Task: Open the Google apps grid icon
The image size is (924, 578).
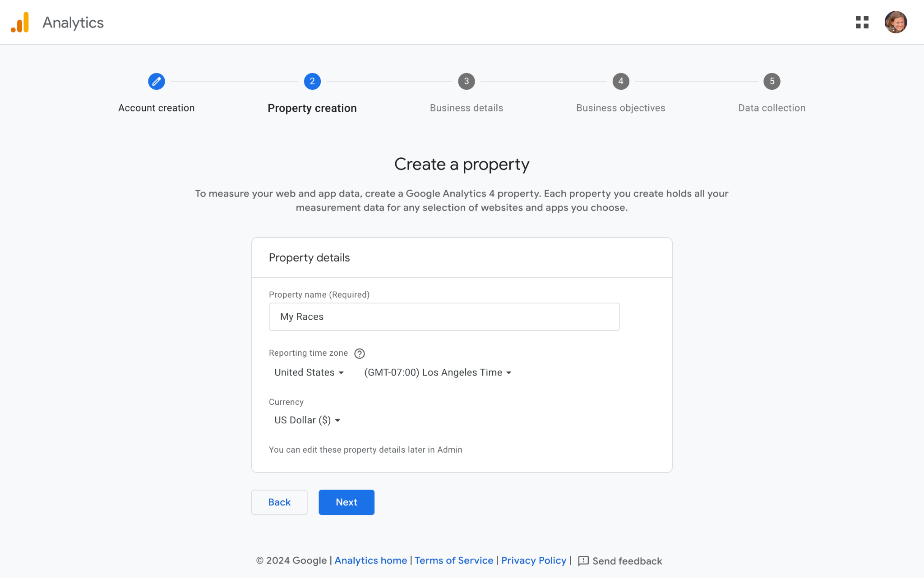Action: [x=862, y=22]
